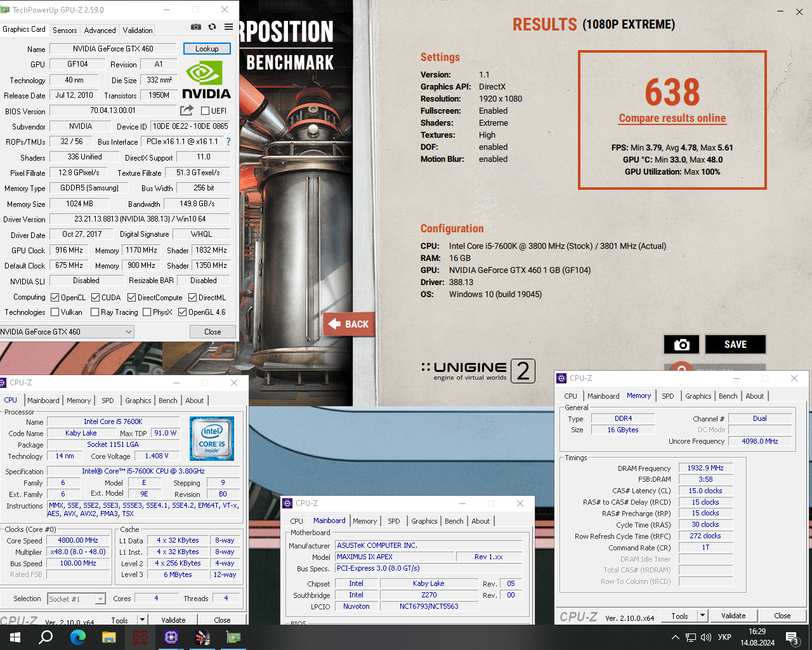812x650 pixels.
Task: Expand Tools dropdown arrow in CPU window
Action: click(x=142, y=620)
